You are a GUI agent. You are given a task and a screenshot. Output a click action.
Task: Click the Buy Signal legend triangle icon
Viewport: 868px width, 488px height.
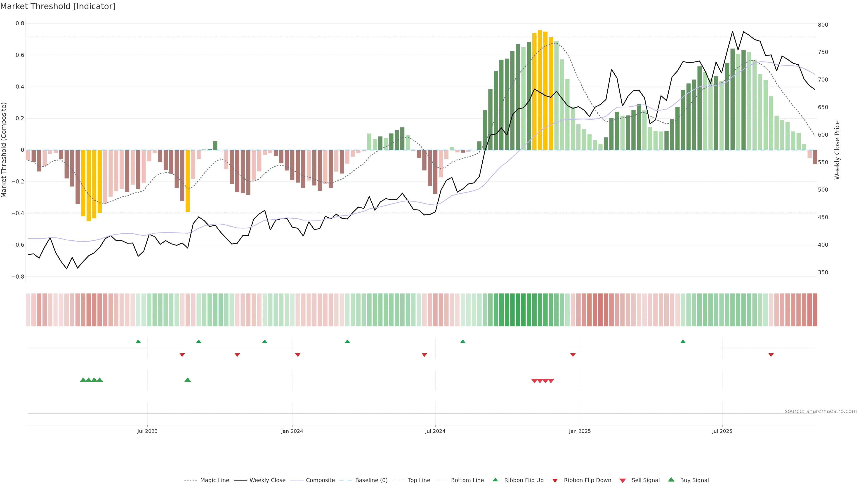[671, 480]
